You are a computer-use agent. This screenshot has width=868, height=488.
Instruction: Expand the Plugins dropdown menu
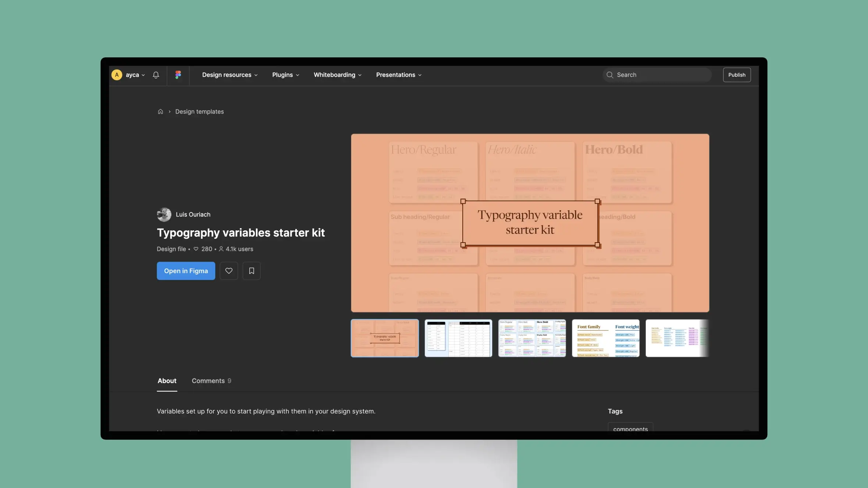click(x=285, y=75)
